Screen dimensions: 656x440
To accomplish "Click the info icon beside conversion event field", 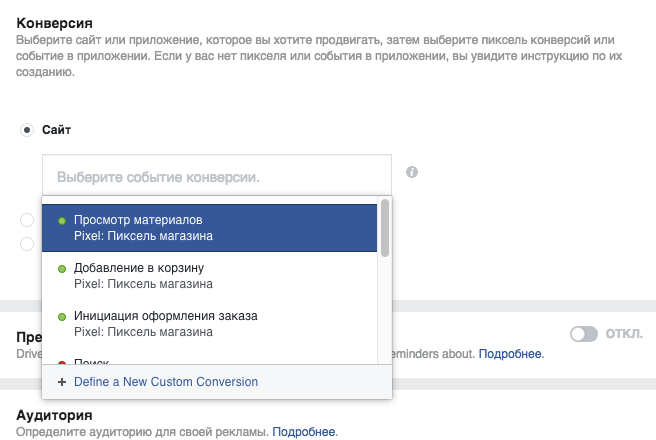I will tap(412, 172).
